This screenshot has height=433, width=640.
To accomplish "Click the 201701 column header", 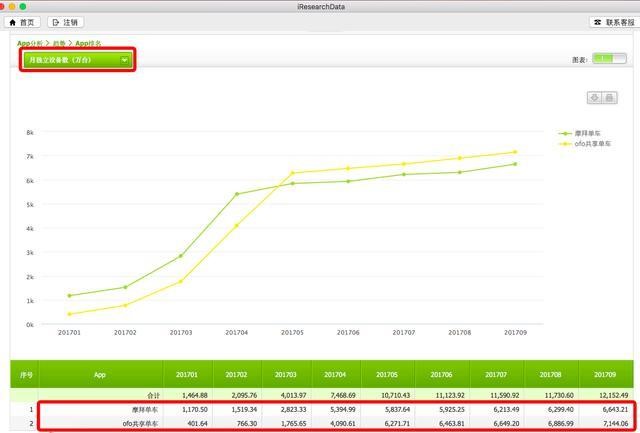I will [x=188, y=375].
